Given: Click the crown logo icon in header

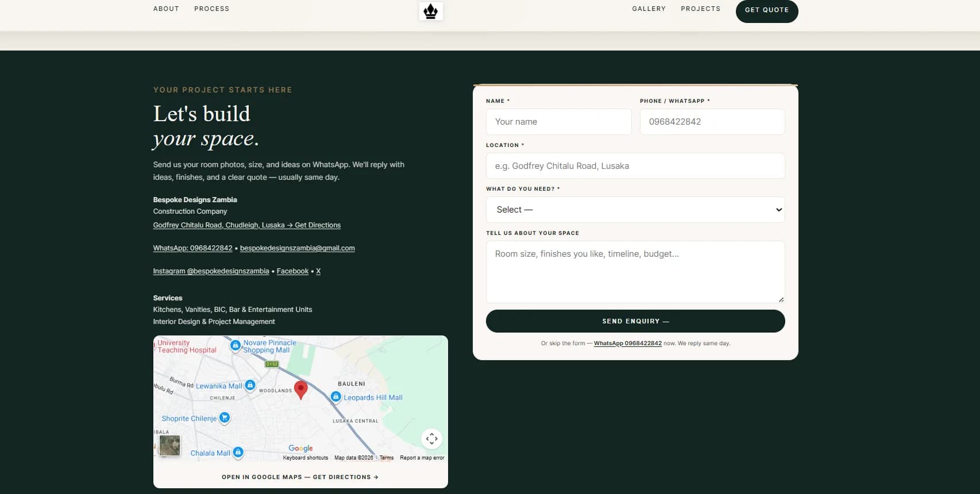Looking at the screenshot, I should tap(431, 11).
